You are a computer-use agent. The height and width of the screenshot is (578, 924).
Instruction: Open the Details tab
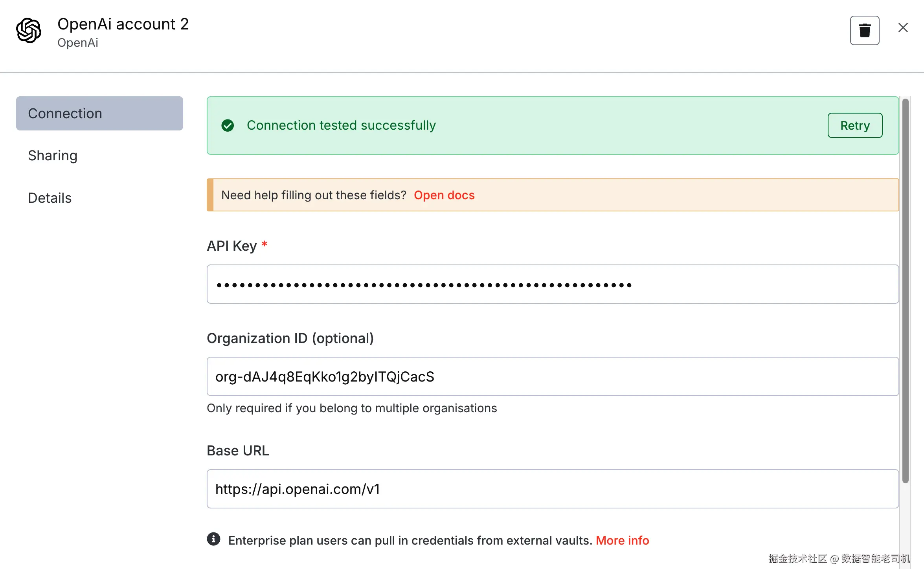click(50, 198)
